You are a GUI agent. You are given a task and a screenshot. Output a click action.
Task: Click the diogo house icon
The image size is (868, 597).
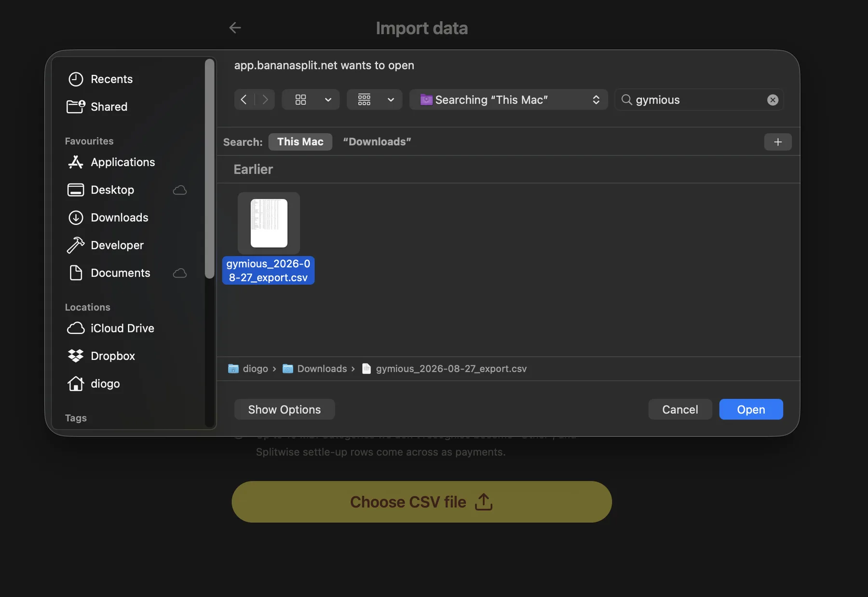point(76,384)
